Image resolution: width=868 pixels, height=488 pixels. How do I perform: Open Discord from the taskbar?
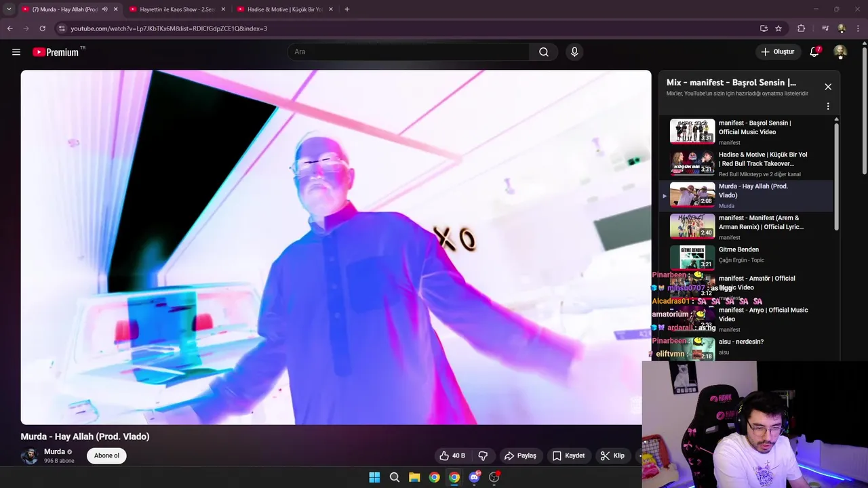tap(475, 477)
